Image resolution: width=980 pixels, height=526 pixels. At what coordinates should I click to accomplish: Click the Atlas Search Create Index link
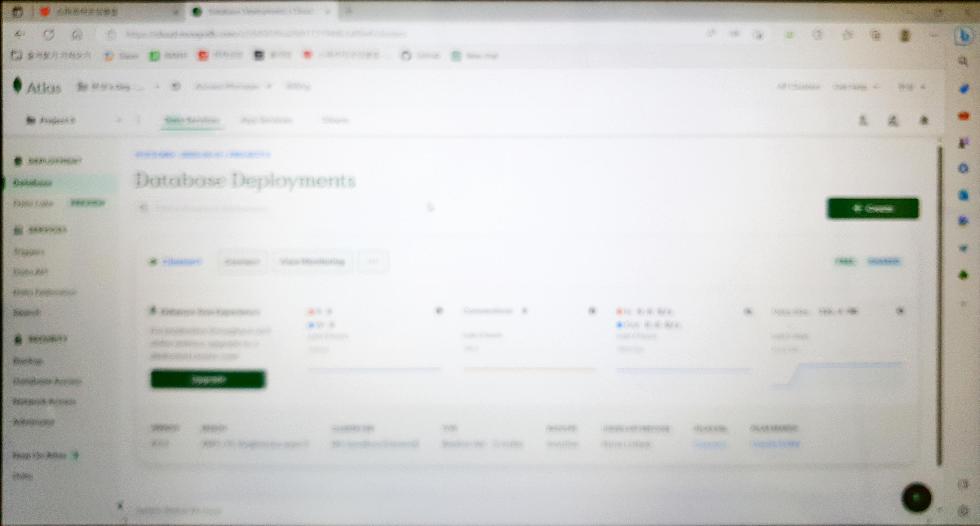click(775, 444)
